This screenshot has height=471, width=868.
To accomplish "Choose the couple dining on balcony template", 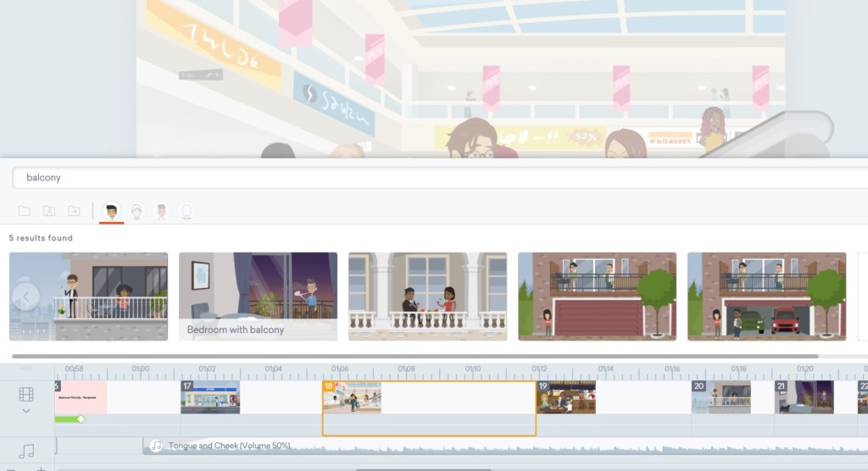I will [427, 296].
